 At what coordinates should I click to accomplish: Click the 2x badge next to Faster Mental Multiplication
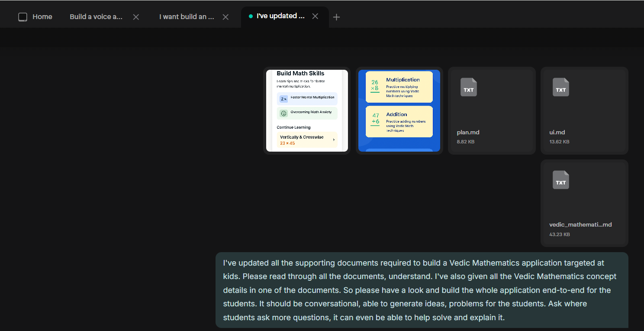[x=283, y=98]
